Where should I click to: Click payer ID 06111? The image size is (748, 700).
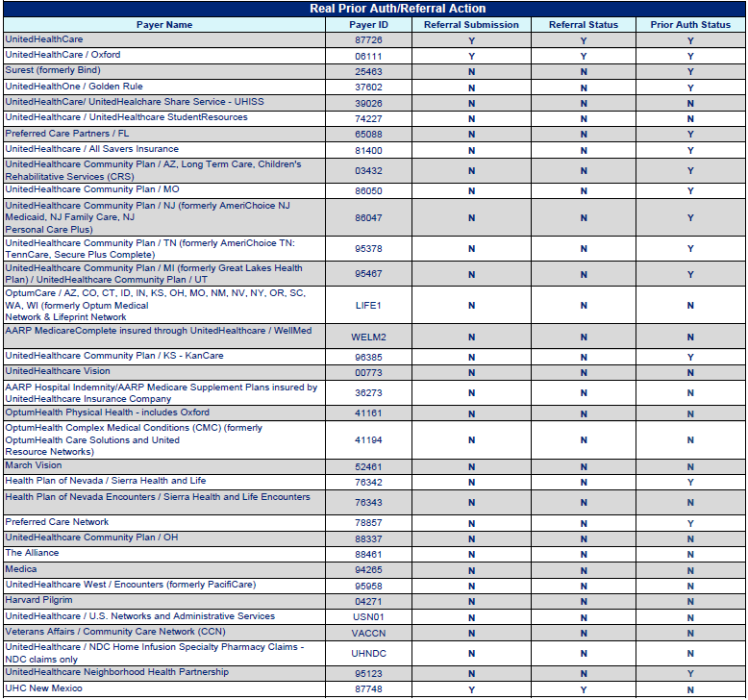coord(368,57)
